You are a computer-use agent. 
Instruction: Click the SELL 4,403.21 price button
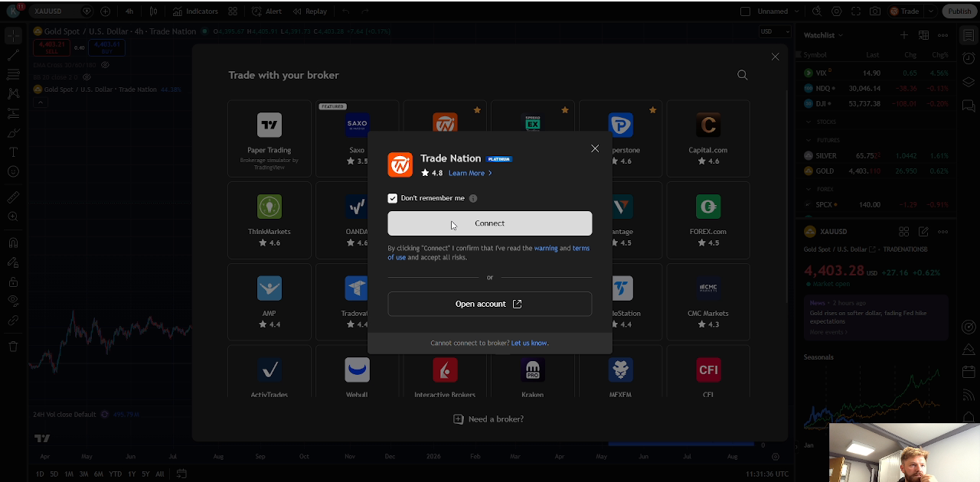51,47
